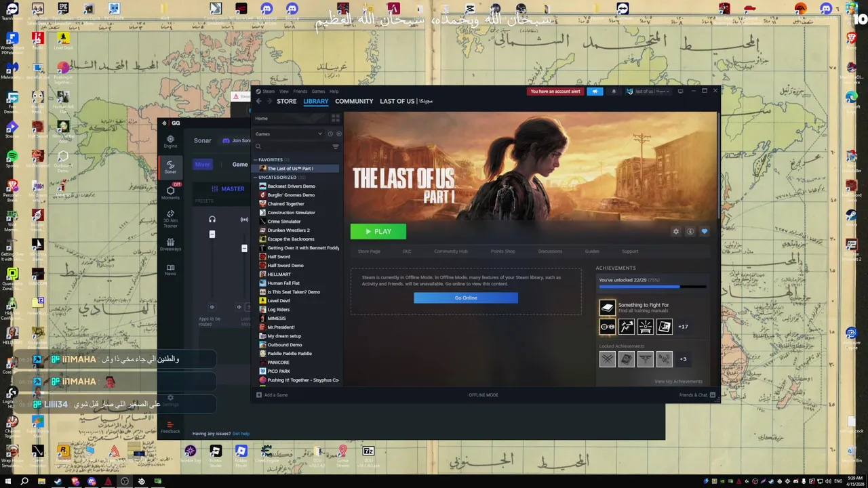This screenshot has height=488, width=868.
Task: Open the Store Page link
Action: click(369, 251)
